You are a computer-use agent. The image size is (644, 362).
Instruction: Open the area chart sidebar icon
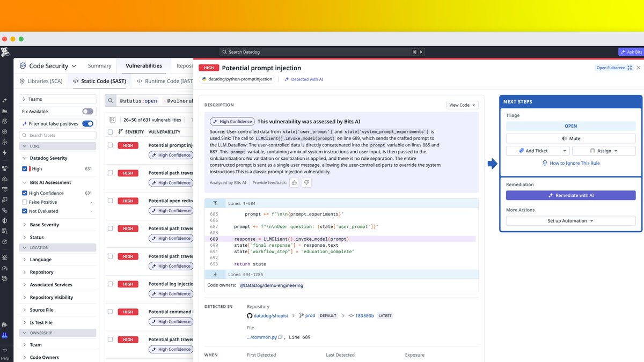[5, 110]
